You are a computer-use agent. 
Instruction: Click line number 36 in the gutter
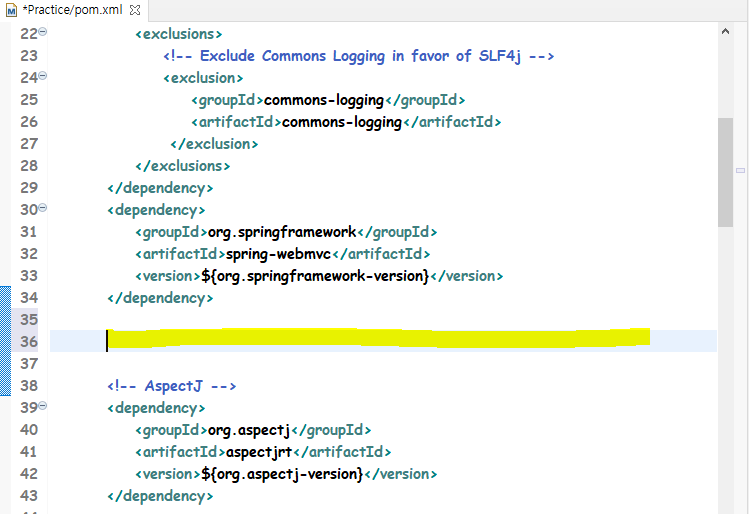click(29, 342)
